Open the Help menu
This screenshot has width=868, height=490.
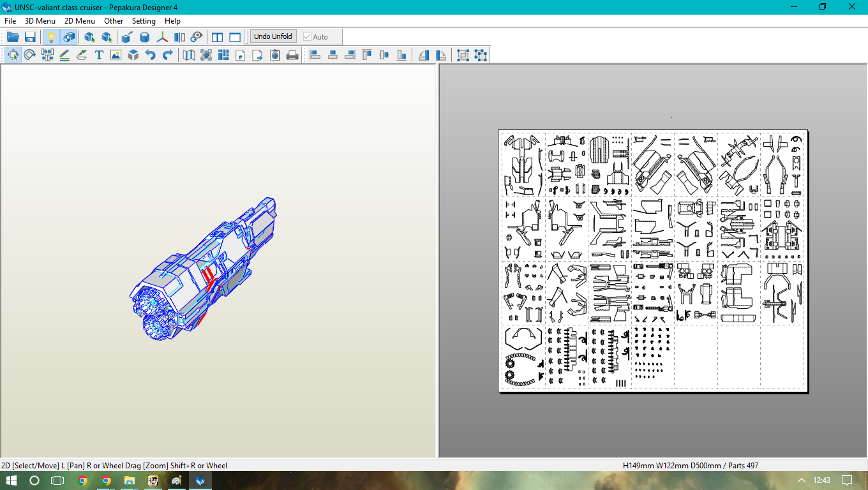pyautogui.click(x=172, y=21)
